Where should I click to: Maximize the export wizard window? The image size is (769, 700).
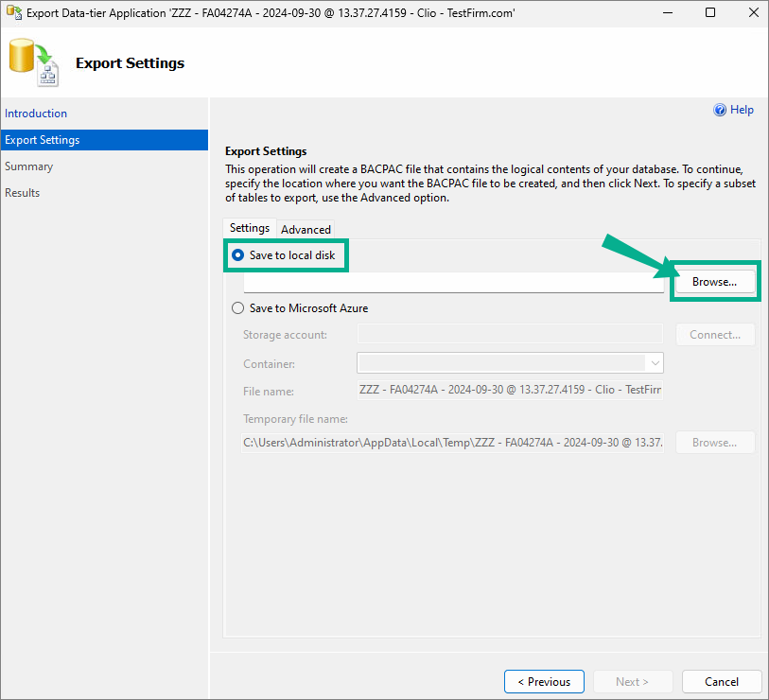click(710, 12)
